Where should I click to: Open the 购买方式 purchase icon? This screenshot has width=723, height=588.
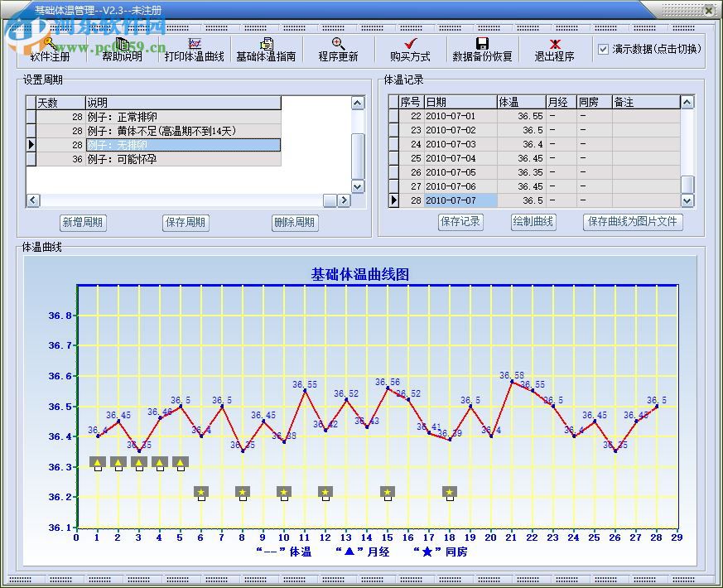411,50
